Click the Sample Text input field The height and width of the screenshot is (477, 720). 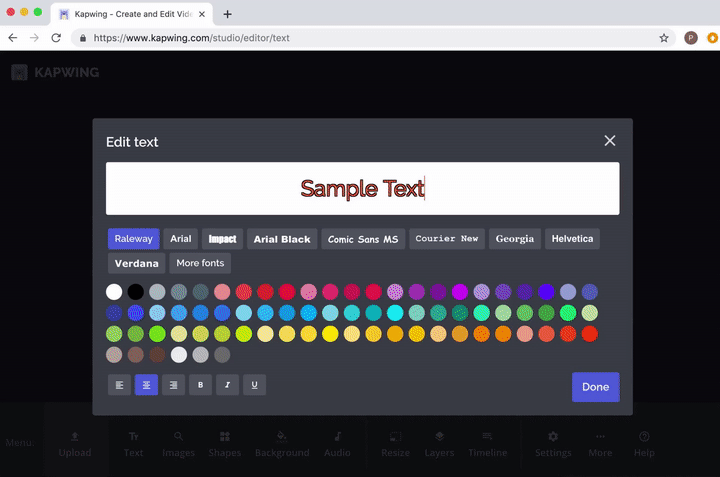click(x=362, y=188)
